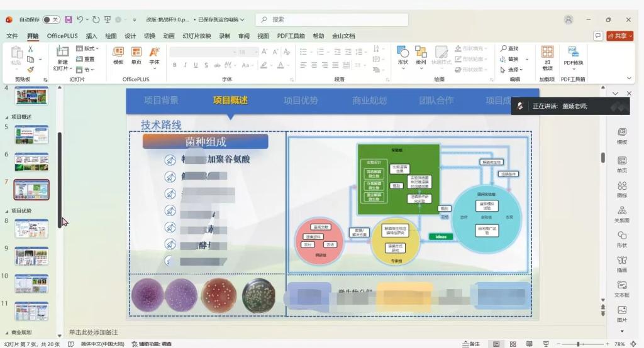This screenshot has height=348, width=644.
Task: Open the 关系图 panel in right sidebar
Action: click(621, 214)
